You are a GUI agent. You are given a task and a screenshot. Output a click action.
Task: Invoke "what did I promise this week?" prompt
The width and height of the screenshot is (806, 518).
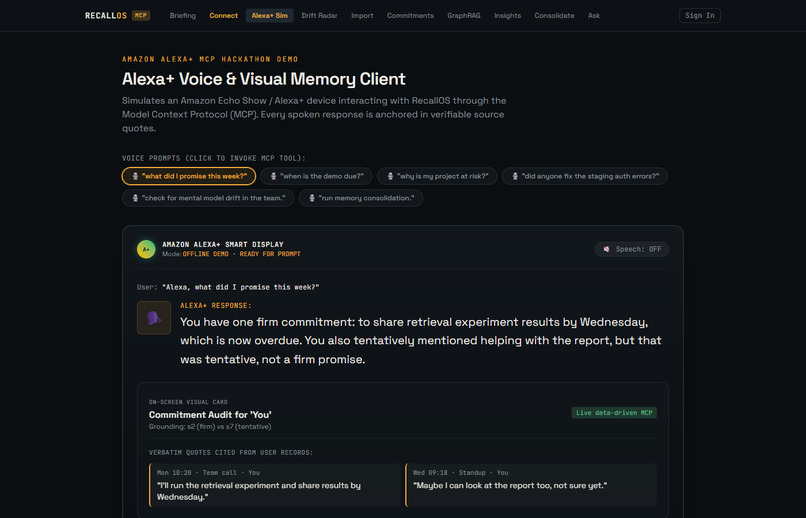click(x=189, y=176)
